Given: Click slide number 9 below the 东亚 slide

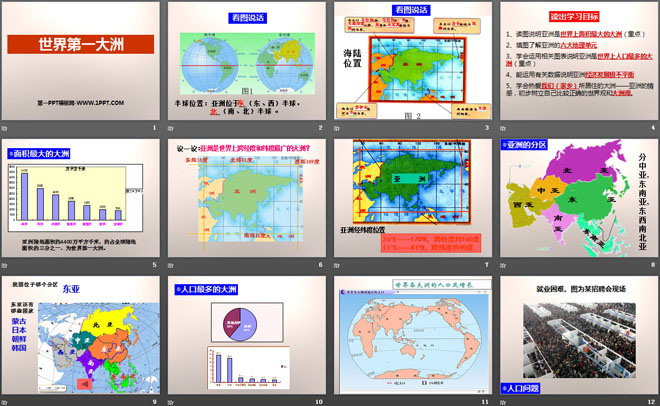Looking at the screenshot, I should click(x=154, y=402).
